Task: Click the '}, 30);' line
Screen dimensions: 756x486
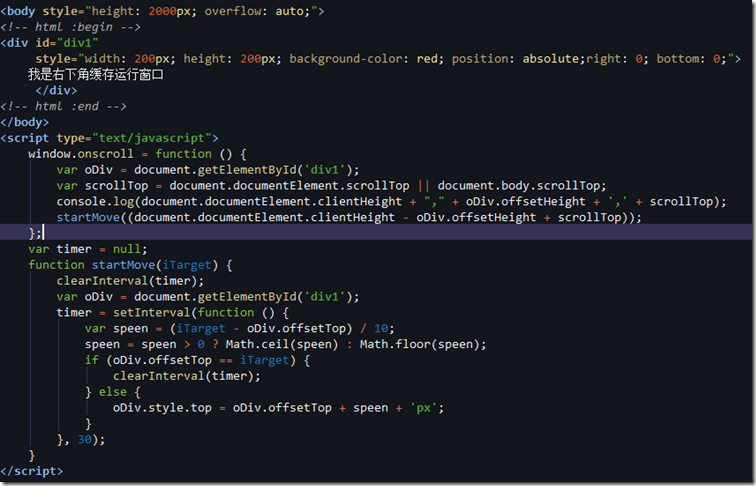Action: (81, 440)
